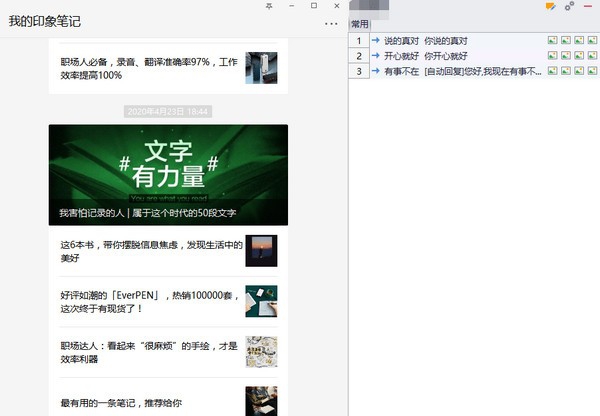
Task: Click thumbnail beside 最有用的一条笔记 article
Action: 261,401
